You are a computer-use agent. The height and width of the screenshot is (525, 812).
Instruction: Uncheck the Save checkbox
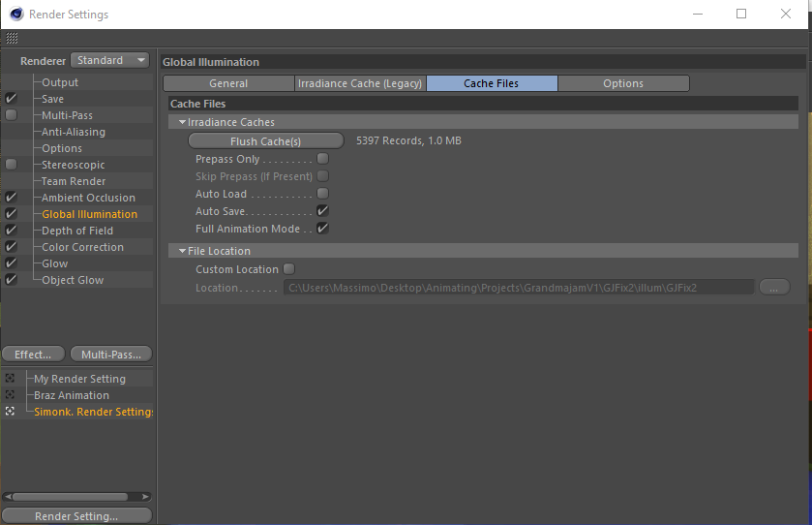pos(11,99)
